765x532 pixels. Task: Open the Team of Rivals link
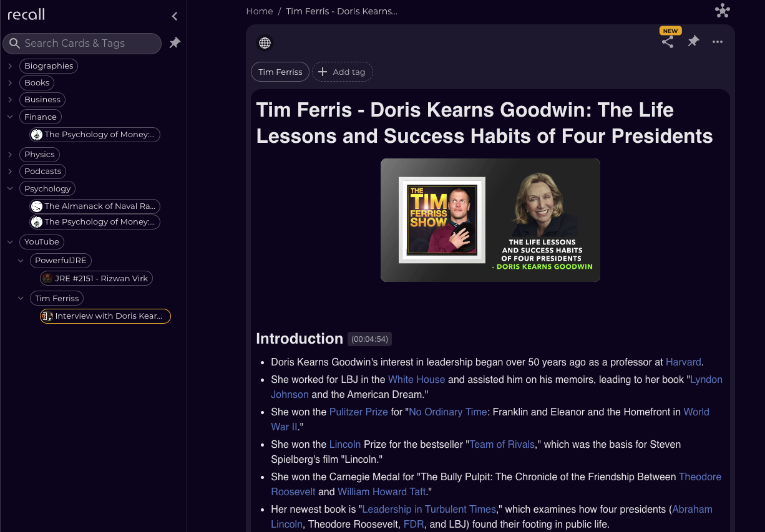pyautogui.click(x=502, y=444)
